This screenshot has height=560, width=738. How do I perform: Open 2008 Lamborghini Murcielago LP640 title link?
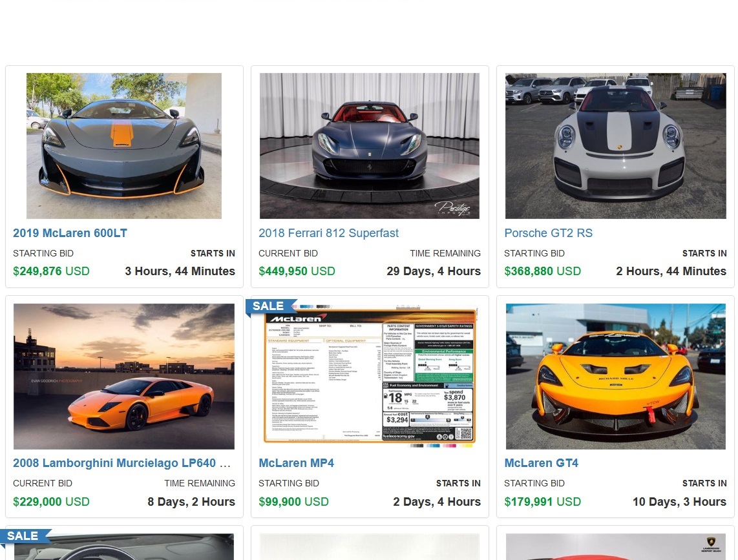(x=121, y=463)
